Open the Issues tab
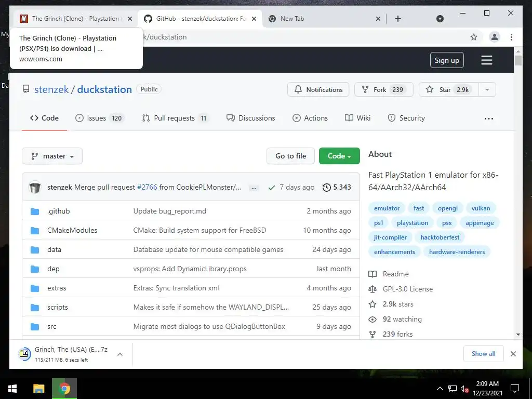532x399 pixels. coord(99,118)
